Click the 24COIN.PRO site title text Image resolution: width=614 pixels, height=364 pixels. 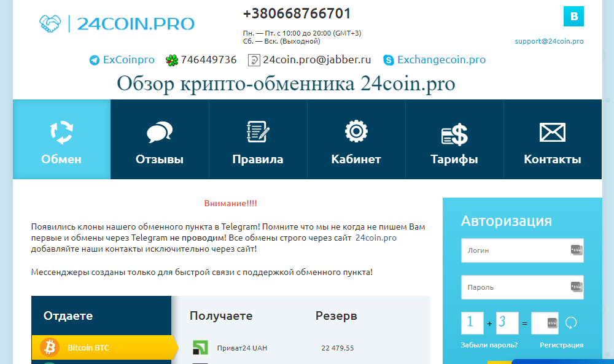coord(136,24)
